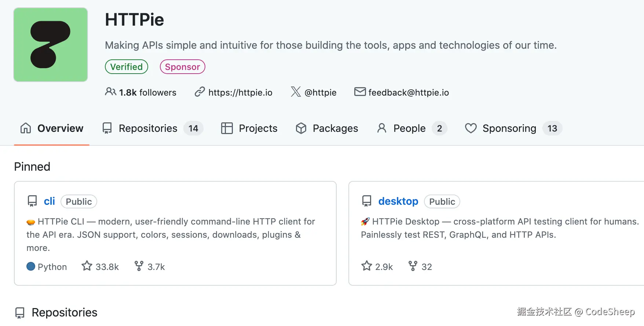Click the fork icon on cli repo

click(139, 266)
